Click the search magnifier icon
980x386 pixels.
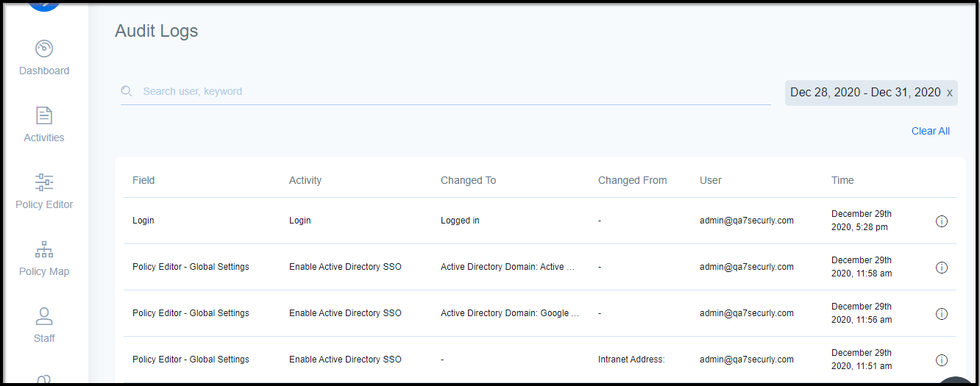(x=127, y=91)
